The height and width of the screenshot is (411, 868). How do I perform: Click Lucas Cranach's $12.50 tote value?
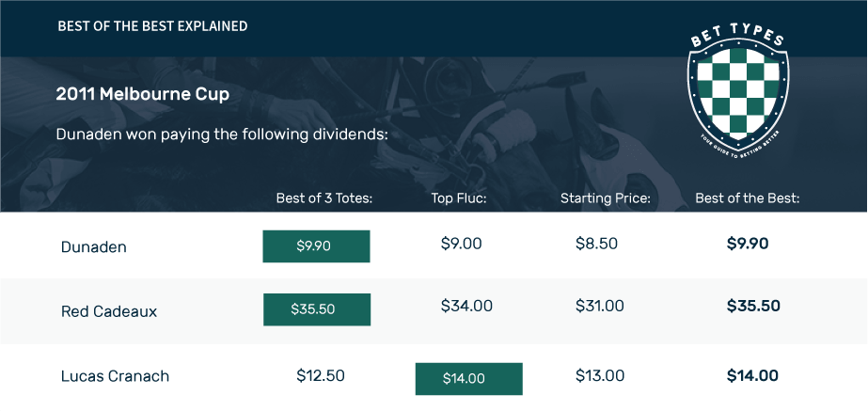click(x=321, y=375)
